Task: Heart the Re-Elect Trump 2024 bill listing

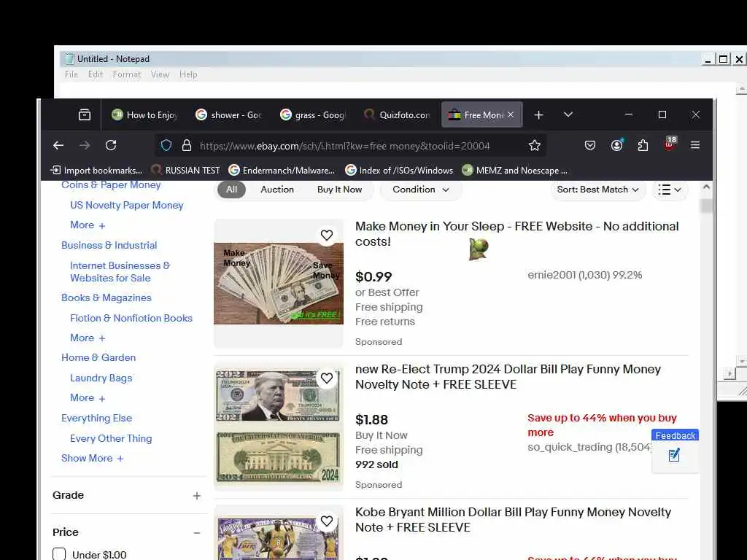Action: pyautogui.click(x=327, y=378)
